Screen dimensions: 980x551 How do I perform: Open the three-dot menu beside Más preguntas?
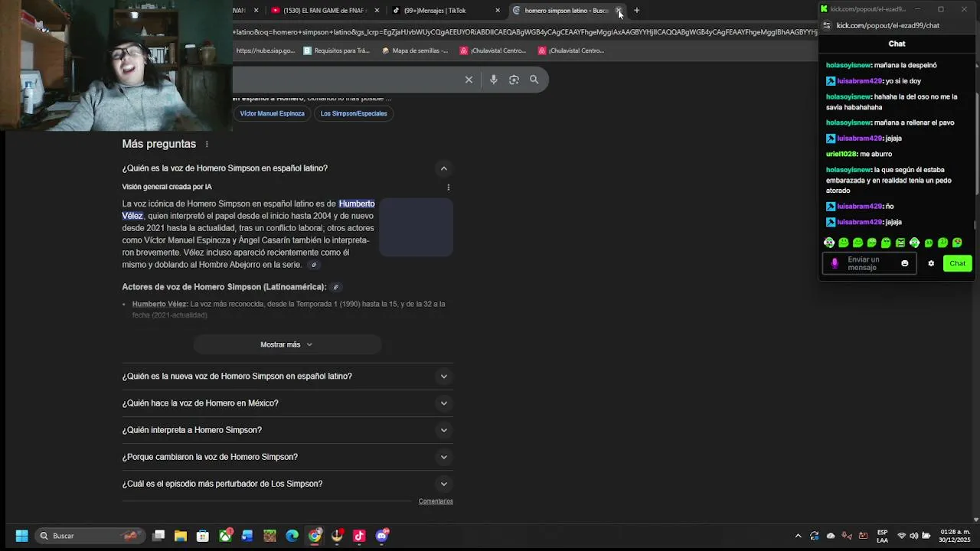coord(207,144)
